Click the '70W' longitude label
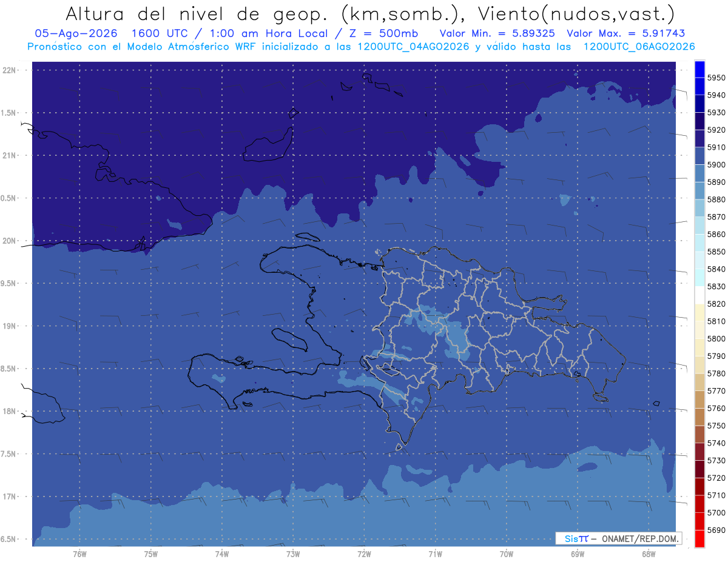The image size is (728, 562). point(507,554)
